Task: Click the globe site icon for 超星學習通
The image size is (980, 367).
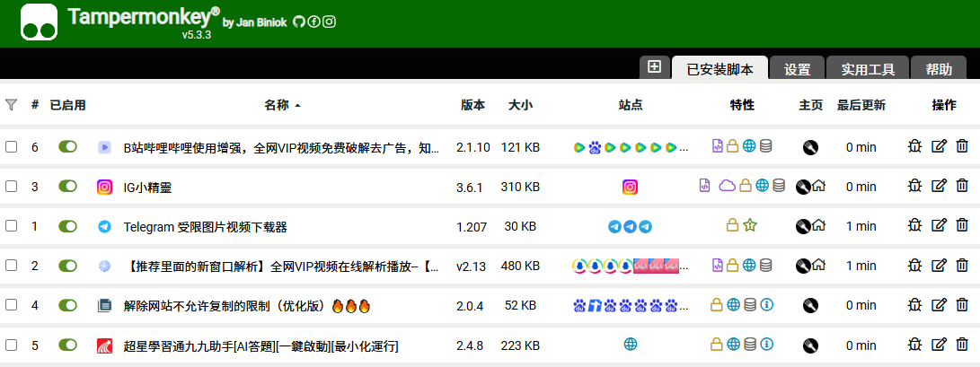Action: (631, 344)
